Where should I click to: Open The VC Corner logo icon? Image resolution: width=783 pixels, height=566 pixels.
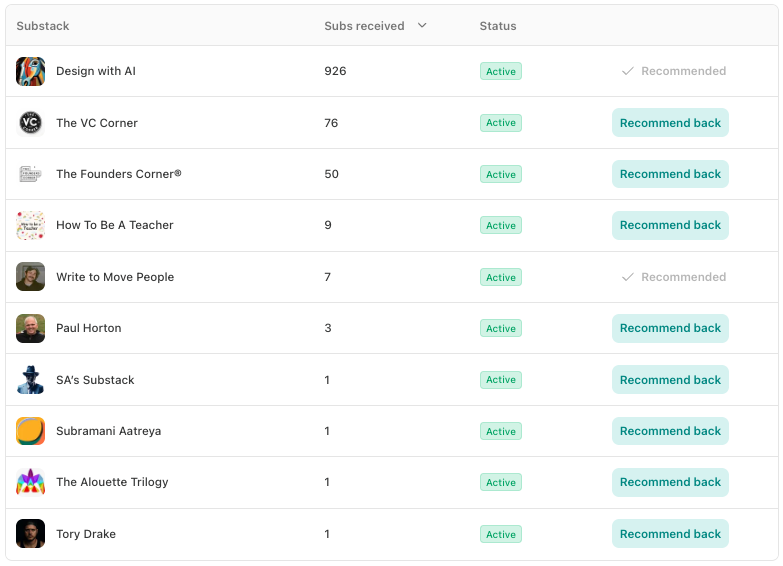click(31, 123)
